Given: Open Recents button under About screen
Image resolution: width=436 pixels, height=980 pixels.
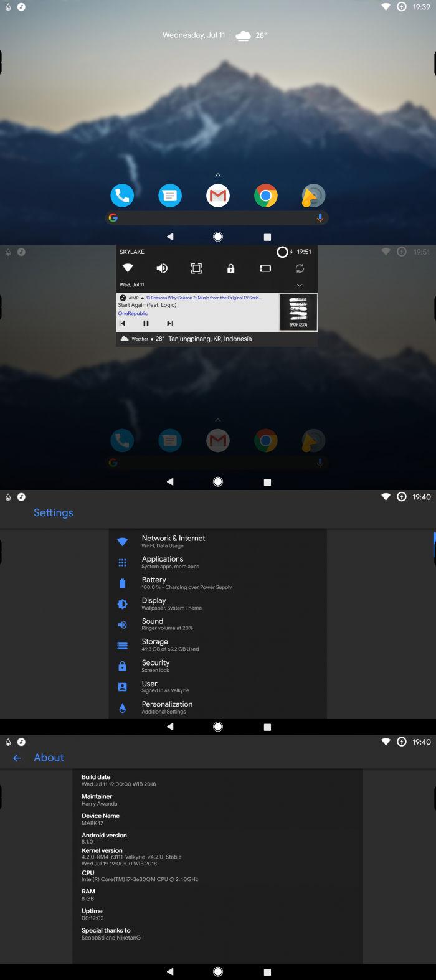Looking at the screenshot, I should coord(267,972).
